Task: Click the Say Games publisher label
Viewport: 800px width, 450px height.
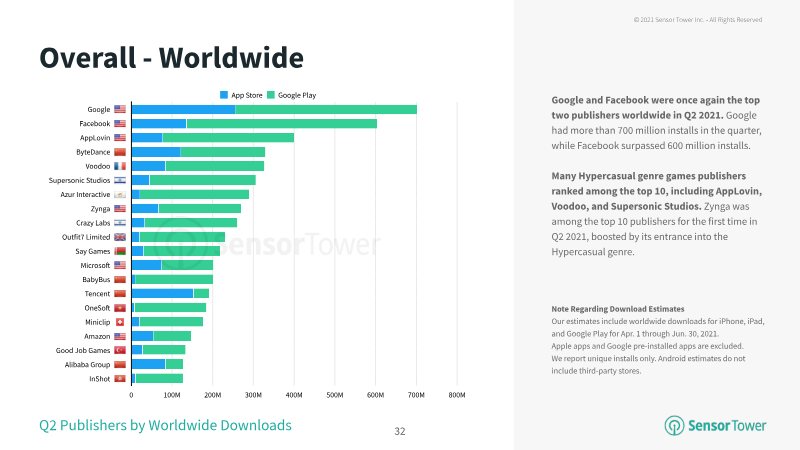Action: tap(92, 251)
